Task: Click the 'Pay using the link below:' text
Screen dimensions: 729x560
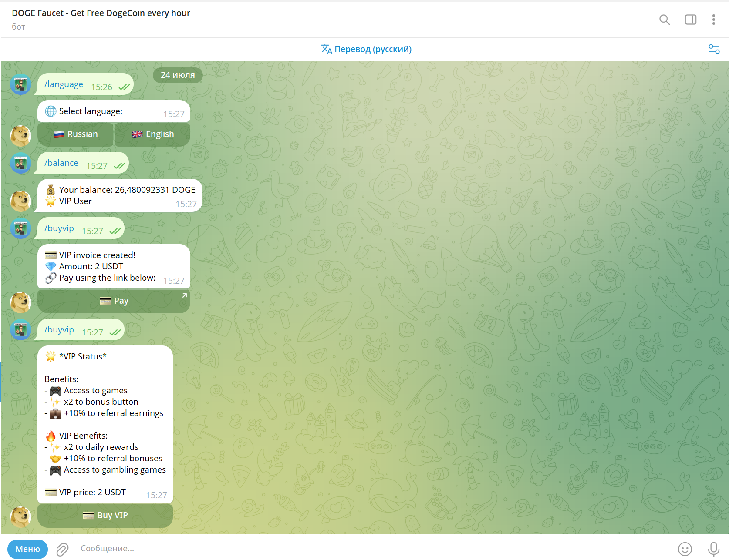Action: (107, 278)
